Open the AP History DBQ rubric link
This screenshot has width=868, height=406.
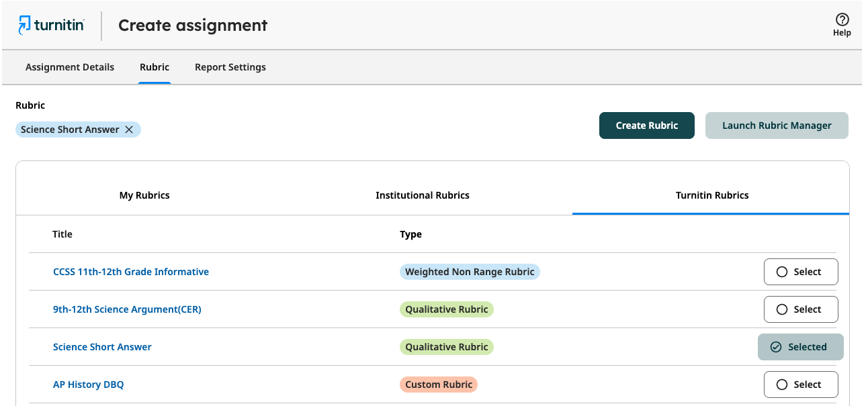tap(89, 385)
